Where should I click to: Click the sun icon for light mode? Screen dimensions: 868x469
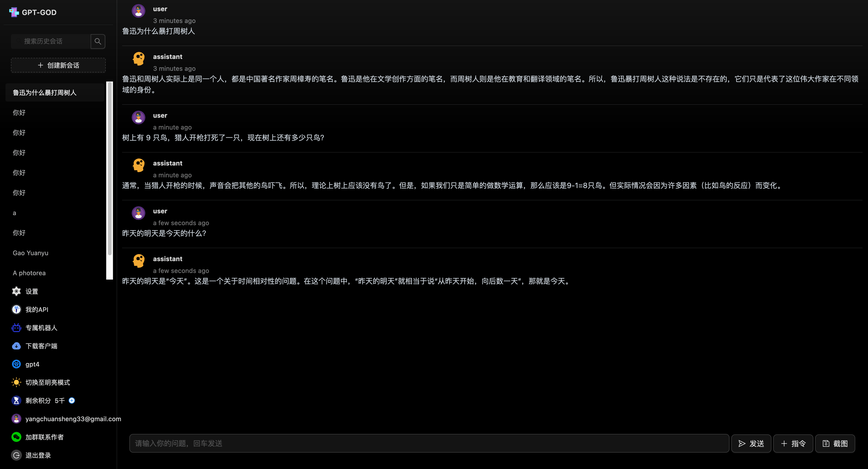(x=16, y=382)
